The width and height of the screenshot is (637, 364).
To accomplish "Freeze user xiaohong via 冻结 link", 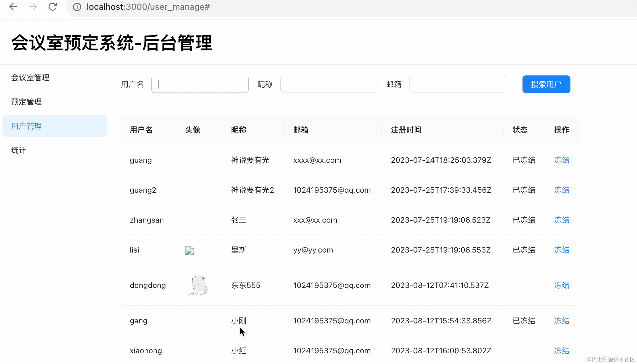I will 562,351.
